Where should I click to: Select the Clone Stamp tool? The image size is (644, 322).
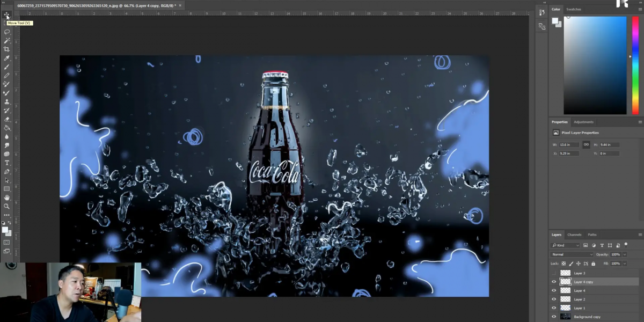tap(7, 101)
